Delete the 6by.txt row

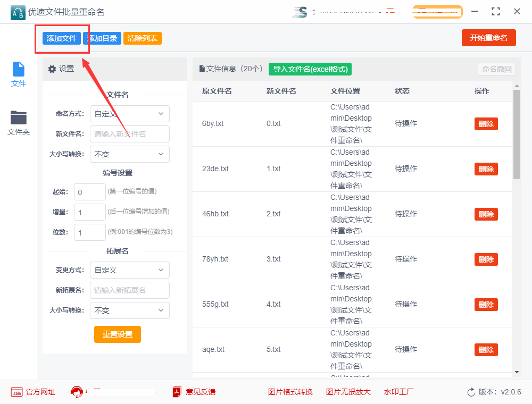pyautogui.click(x=486, y=124)
